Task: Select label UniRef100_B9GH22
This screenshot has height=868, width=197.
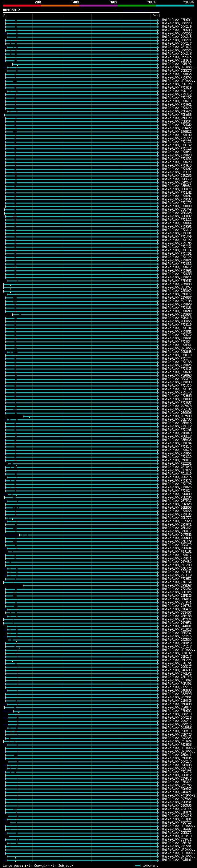Action: (177, 131)
